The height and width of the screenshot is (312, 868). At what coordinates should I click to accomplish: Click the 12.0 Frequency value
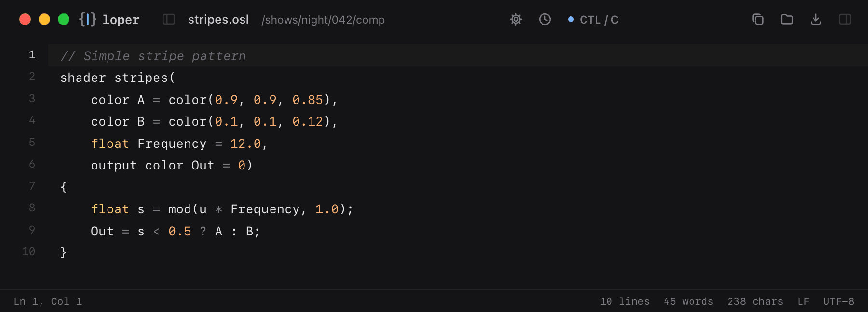click(245, 143)
